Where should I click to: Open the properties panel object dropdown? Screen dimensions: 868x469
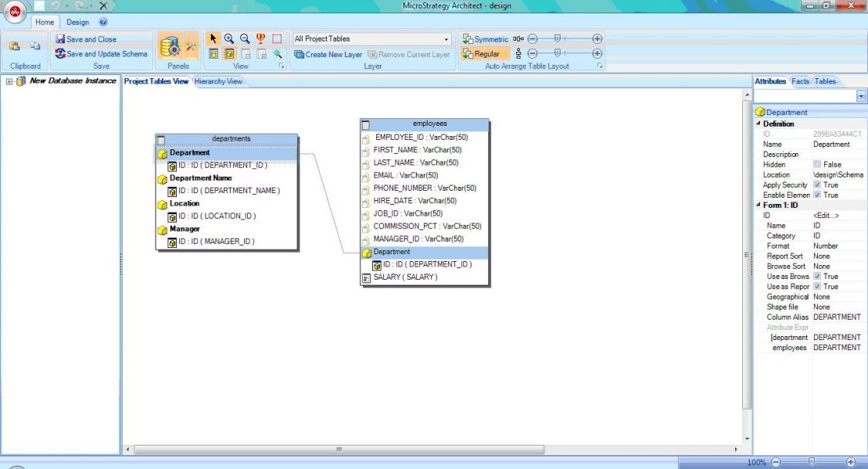[x=861, y=96]
